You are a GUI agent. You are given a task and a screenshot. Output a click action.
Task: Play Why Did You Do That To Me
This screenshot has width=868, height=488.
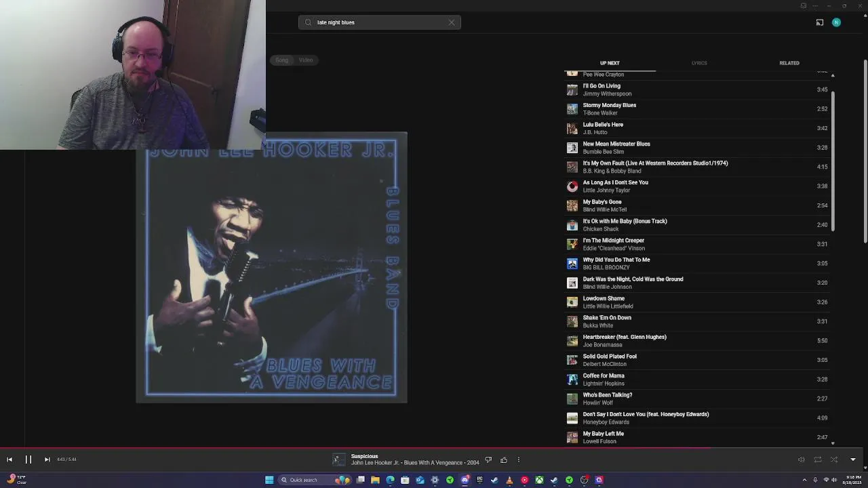(697, 264)
